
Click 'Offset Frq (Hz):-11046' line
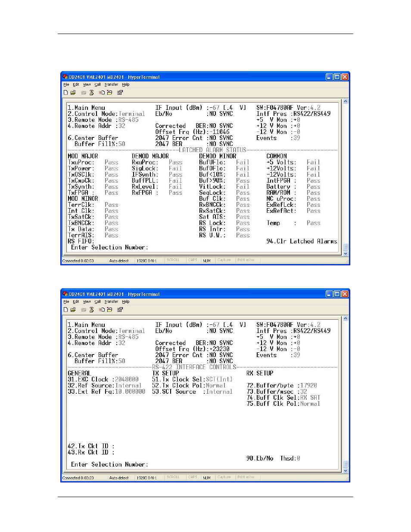193,132
